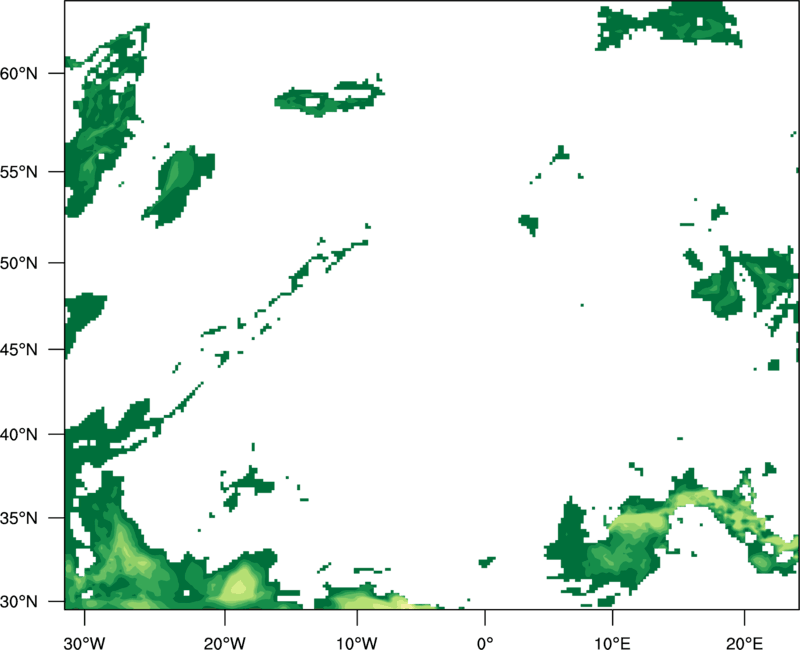Click the 40°N latitude label
Viewport: 800px width, 650px height.
point(19,435)
